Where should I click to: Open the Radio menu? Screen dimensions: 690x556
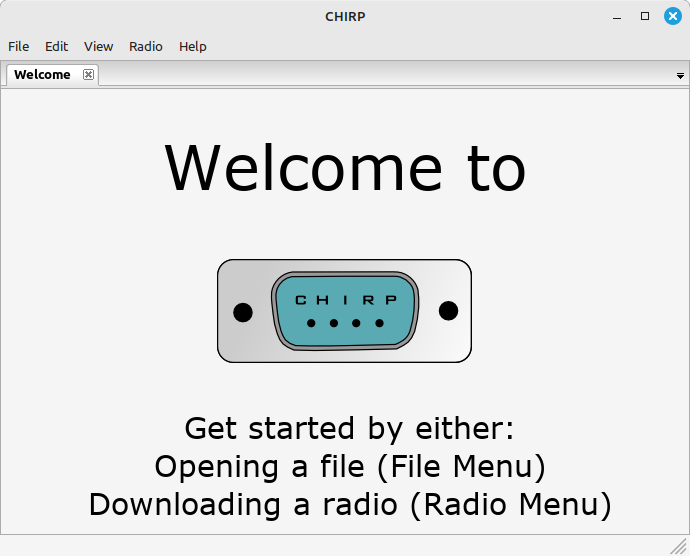coord(146,46)
